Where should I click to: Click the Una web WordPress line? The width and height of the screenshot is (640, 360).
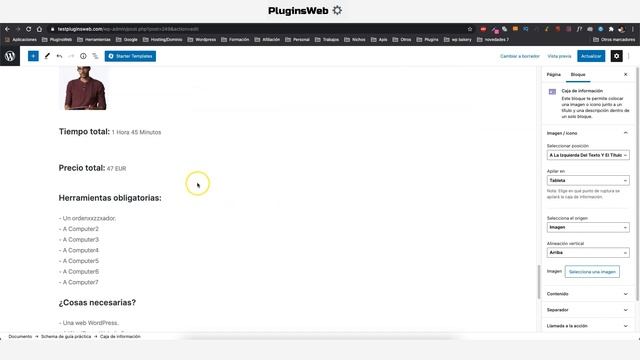[89, 323]
